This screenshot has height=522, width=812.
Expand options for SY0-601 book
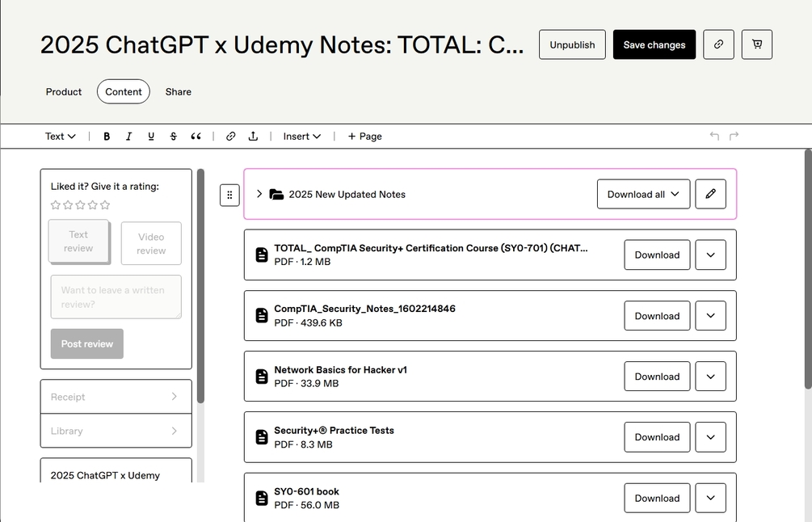click(x=710, y=499)
